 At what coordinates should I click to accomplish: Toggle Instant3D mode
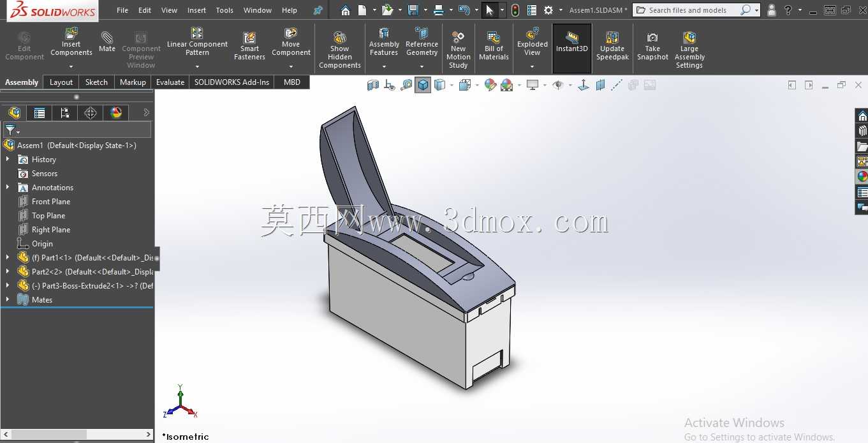[572, 48]
